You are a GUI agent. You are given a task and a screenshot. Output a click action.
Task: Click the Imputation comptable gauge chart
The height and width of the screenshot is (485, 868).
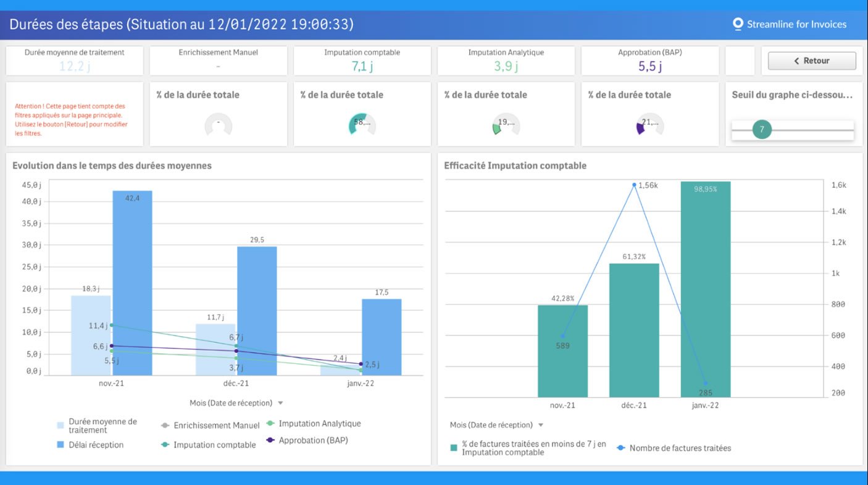(x=362, y=124)
